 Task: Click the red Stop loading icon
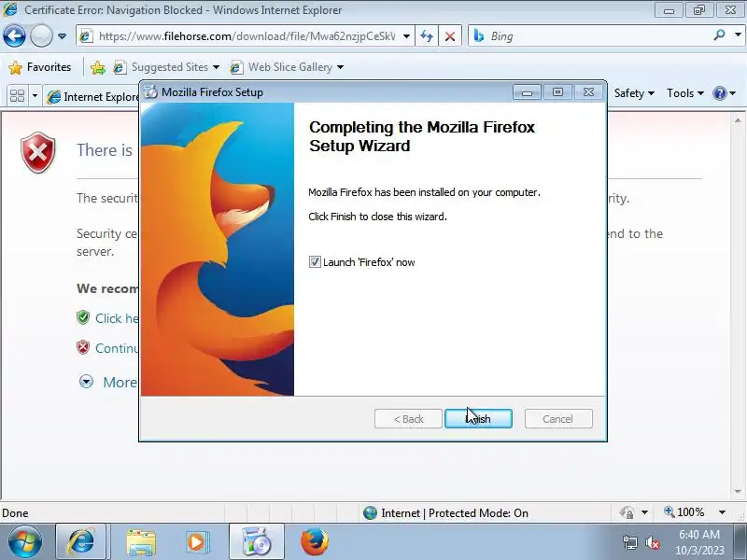pos(450,36)
